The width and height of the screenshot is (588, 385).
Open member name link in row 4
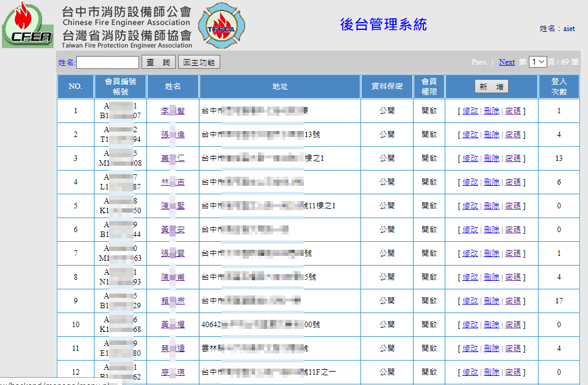[x=173, y=182]
